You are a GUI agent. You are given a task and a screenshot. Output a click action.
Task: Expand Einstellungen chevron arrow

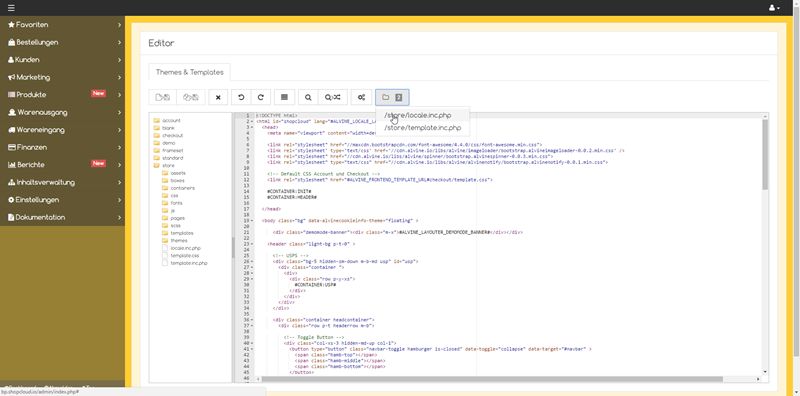[x=119, y=200]
